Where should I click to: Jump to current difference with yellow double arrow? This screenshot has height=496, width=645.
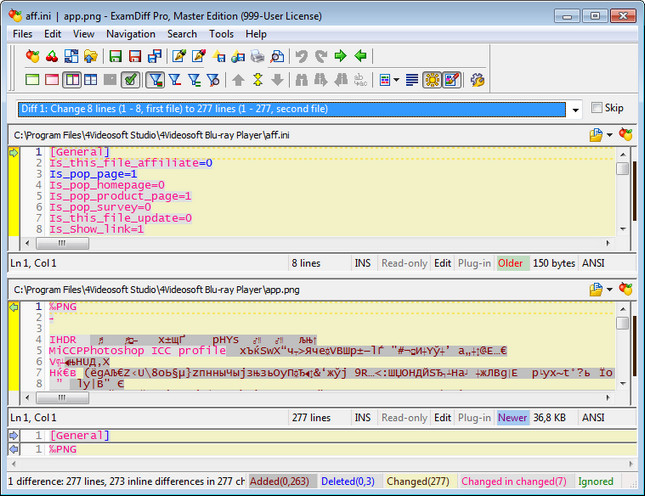coord(258,80)
